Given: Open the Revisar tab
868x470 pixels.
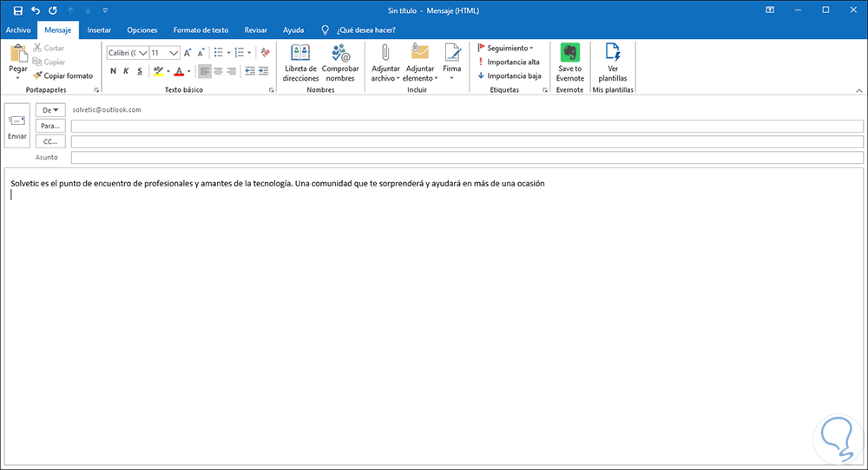Looking at the screenshot, I should coord(256,29).
